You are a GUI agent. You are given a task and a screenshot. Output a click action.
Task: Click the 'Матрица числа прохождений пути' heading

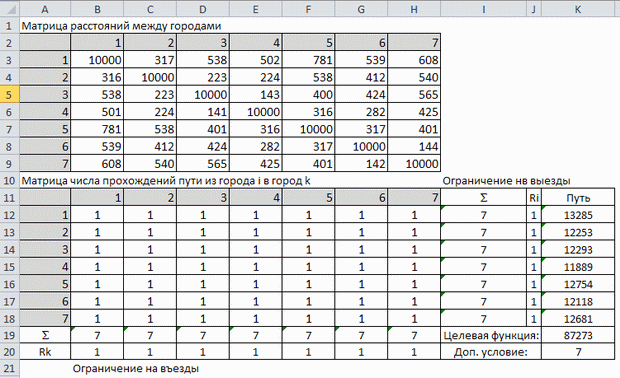166,181
